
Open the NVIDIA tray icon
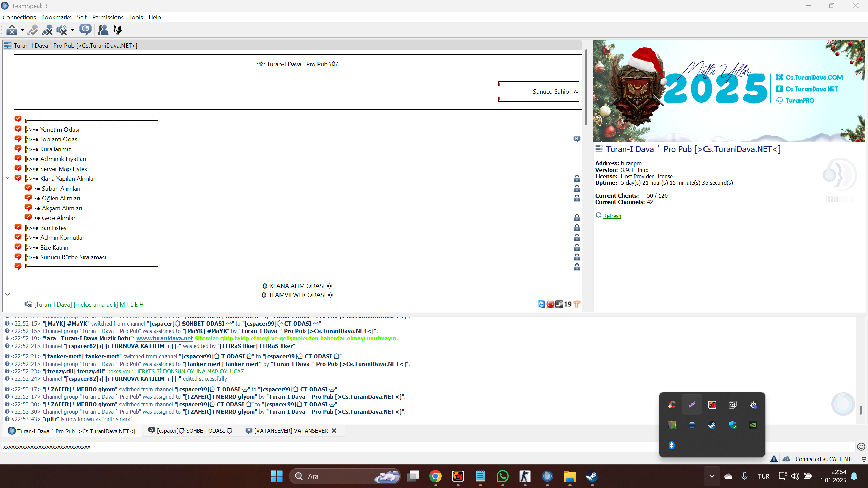coord(753,425)
